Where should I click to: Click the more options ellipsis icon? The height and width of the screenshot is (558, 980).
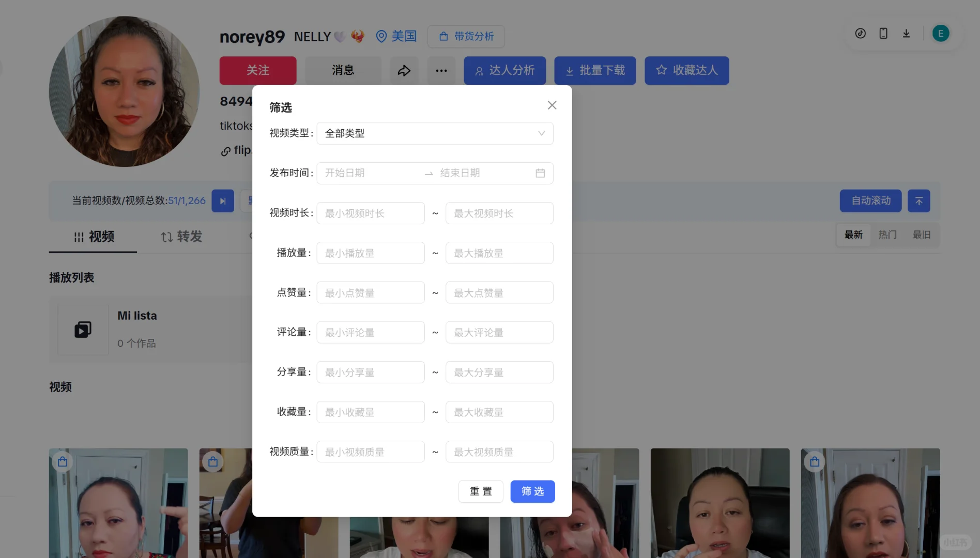point(441,70)
